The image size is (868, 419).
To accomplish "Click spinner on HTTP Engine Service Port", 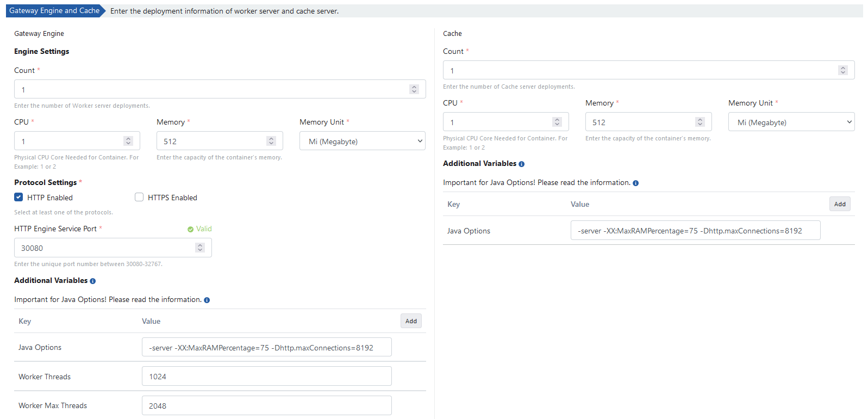I will coord(200,248).
